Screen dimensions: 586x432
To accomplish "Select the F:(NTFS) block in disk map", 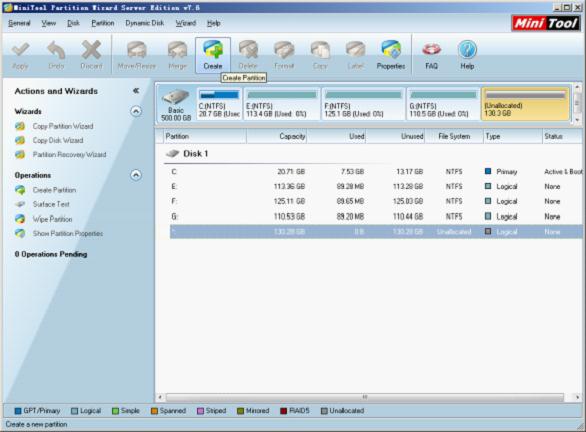I will (x=363, y=104).
